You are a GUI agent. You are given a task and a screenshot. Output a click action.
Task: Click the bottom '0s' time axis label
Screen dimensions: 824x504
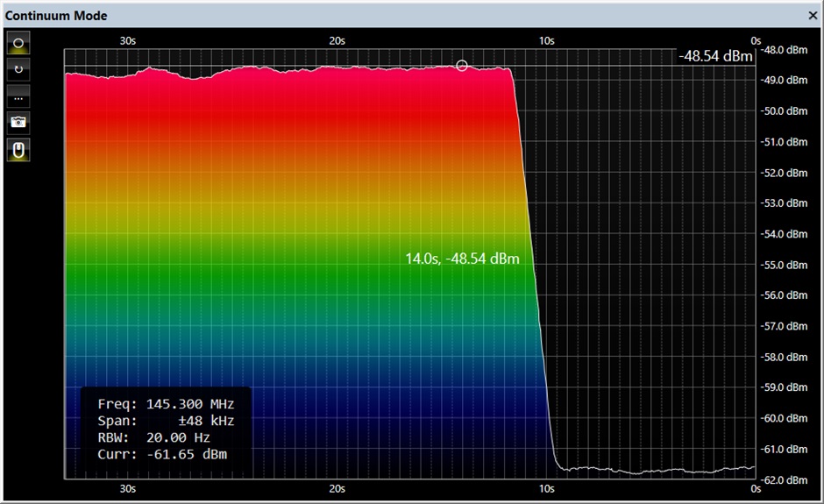coord(756,489)
